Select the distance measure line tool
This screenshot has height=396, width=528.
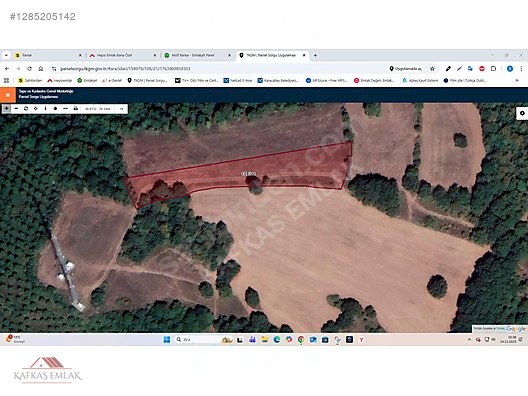(x=65, y=108)
